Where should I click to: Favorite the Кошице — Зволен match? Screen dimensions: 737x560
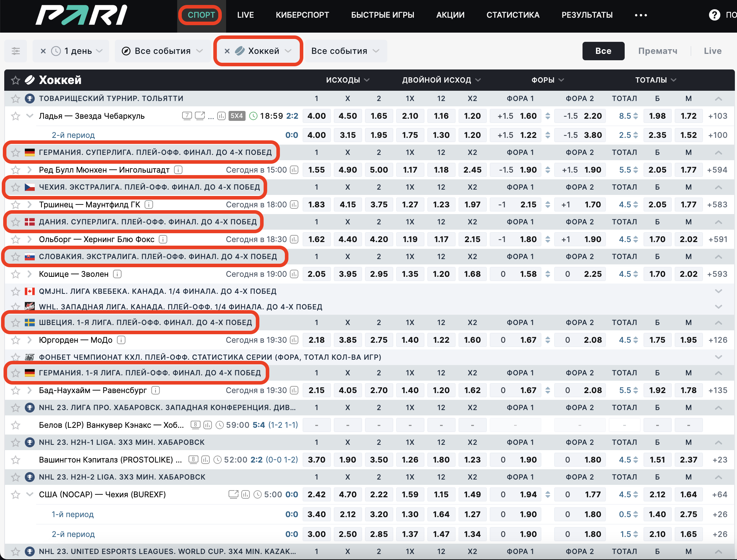[x=15, y=274]
